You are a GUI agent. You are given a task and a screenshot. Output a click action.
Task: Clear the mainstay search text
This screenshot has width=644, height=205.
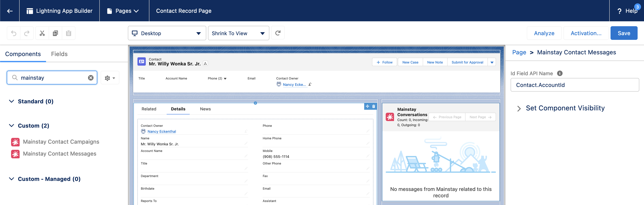pos(91,78)
